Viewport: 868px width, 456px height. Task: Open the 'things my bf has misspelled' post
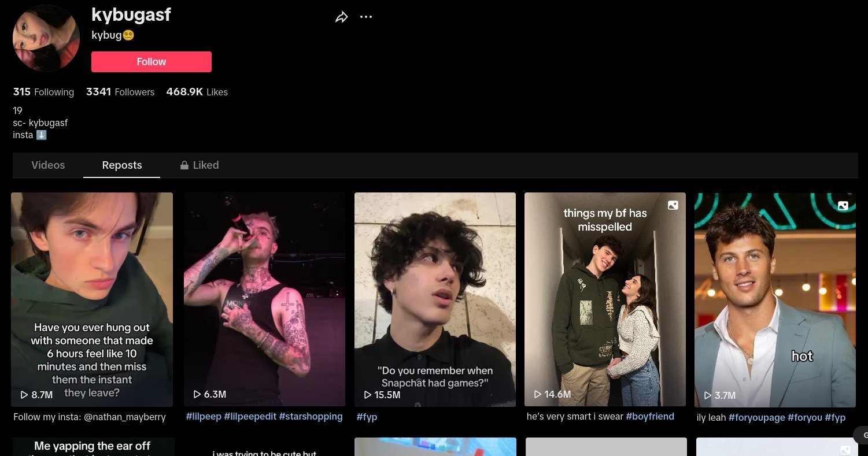tap(605, 299)
